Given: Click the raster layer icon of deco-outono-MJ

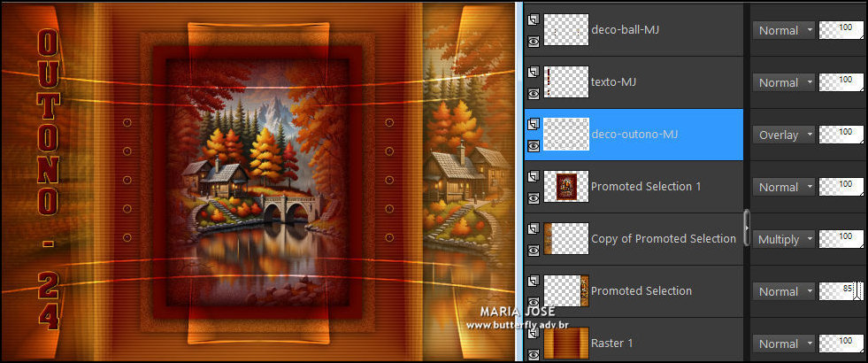Looking at the screenshot, I should [534, 124].
